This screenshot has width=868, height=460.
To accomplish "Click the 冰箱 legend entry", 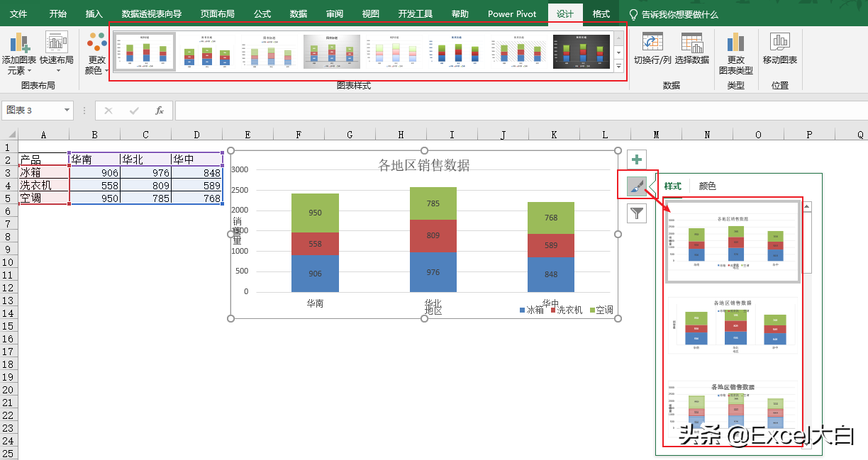I will pos(532,310).
